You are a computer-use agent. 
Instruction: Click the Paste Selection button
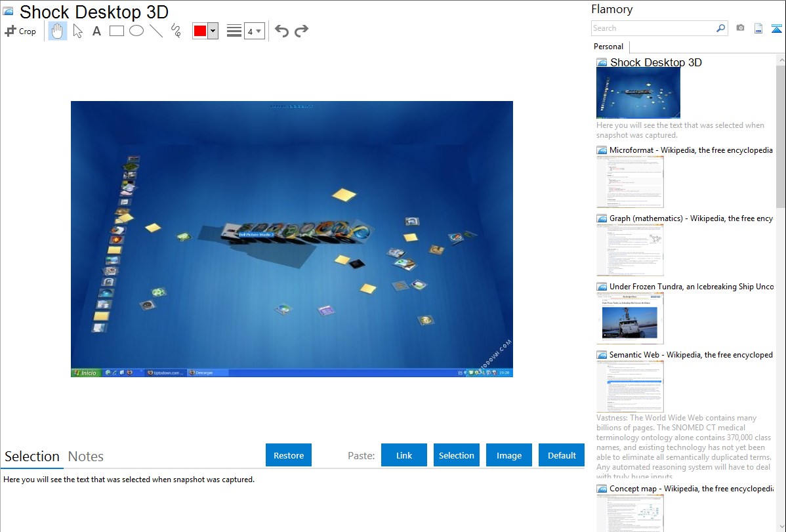[x=456, y=455]
